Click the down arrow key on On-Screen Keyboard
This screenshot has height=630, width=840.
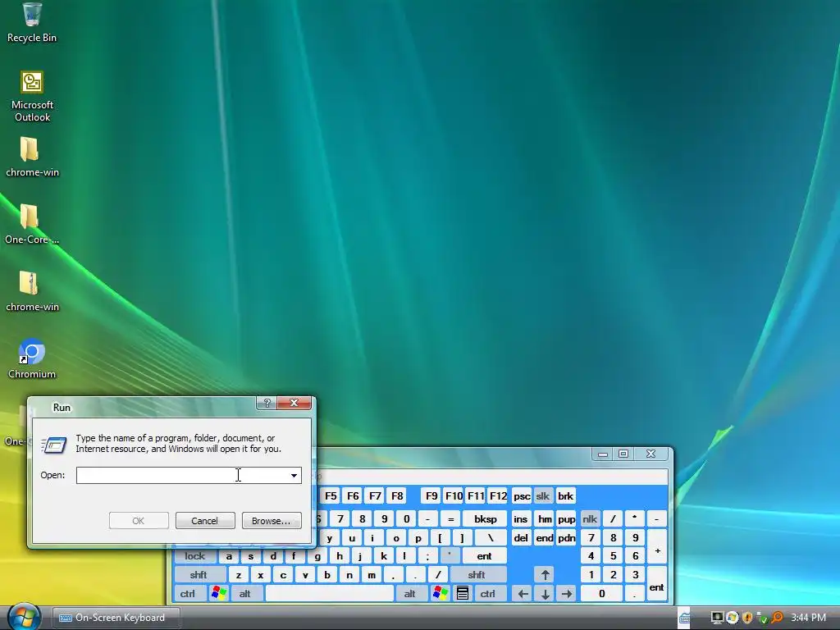[x=546, y=594]
